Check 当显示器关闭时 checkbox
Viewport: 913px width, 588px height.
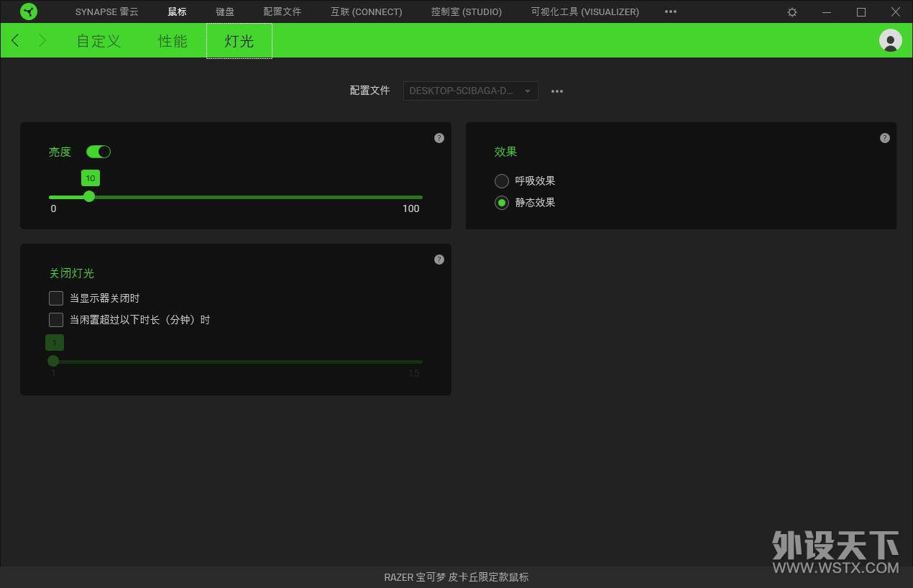click(x=56, y=298)
